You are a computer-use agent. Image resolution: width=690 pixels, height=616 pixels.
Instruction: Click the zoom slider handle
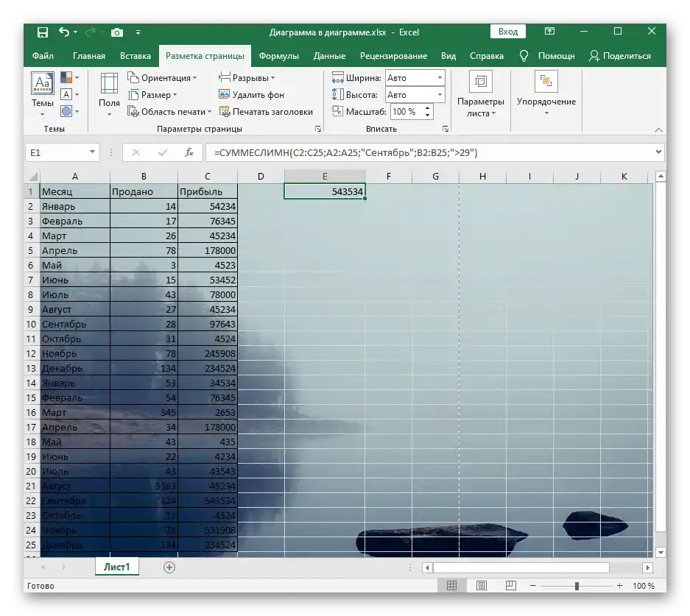pyautogui.click(x=577, y=586)
